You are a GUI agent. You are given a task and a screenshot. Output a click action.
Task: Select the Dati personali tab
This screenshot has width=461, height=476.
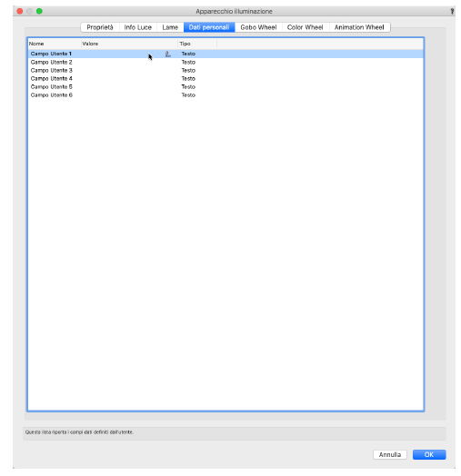pyautogui.click(x=209, y=27)
